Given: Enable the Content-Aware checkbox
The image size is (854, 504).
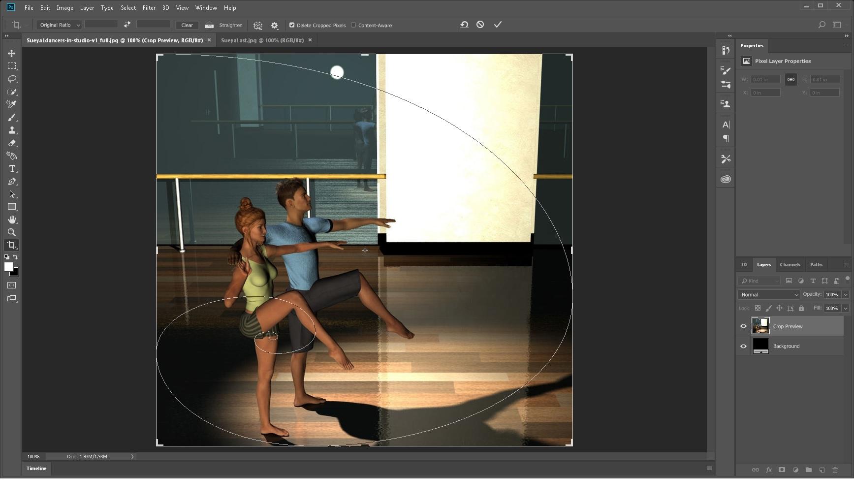Looking at the screenshot, I should (x=353, y=25).
